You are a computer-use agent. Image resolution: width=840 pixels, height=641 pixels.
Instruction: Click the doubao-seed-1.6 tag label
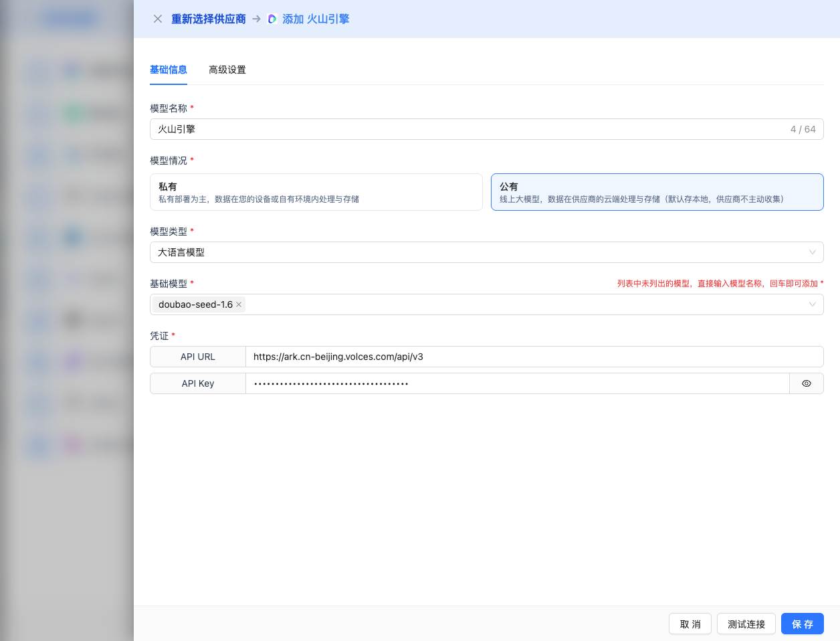coord(195,304)
